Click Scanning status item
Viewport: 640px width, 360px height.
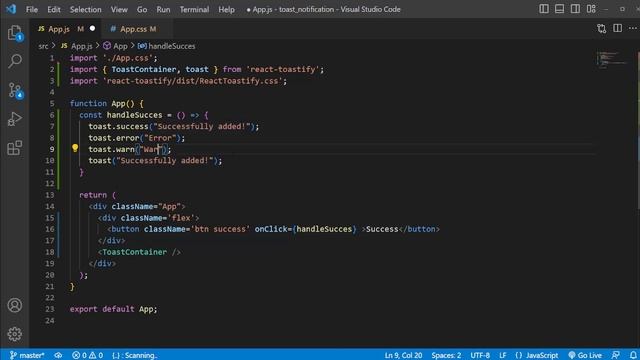tap(135, 355)
